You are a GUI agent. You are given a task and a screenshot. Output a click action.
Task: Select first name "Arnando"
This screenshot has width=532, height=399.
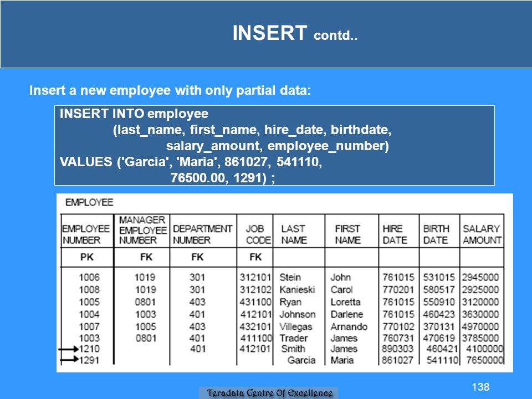pyautogui.click(x=349, y=326)
